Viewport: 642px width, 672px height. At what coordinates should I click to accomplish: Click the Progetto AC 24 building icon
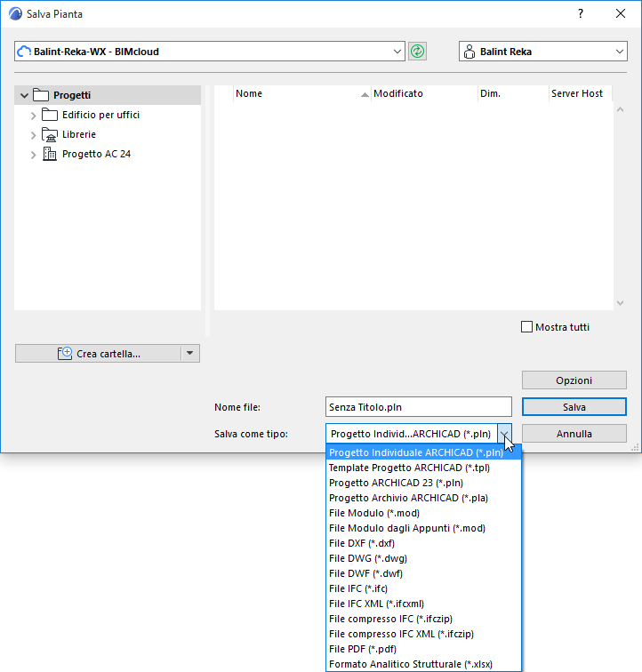pyautogui.click(x=50, y=154)
